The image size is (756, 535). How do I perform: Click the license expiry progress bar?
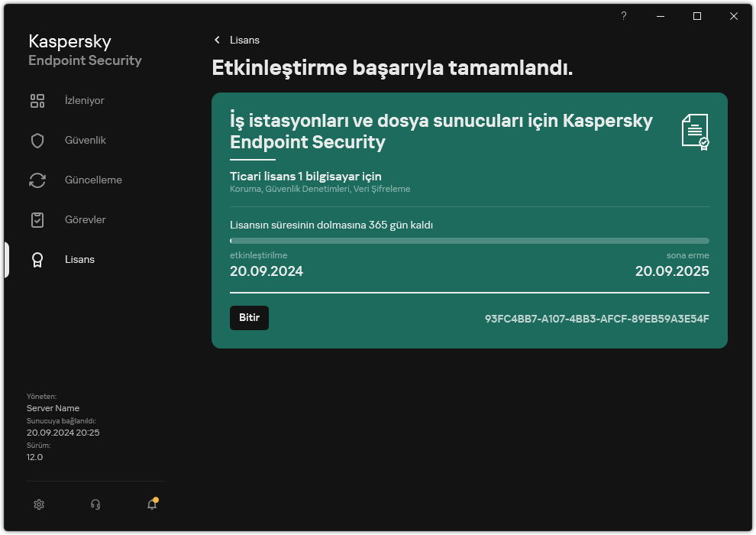click(x=469, y=240)
